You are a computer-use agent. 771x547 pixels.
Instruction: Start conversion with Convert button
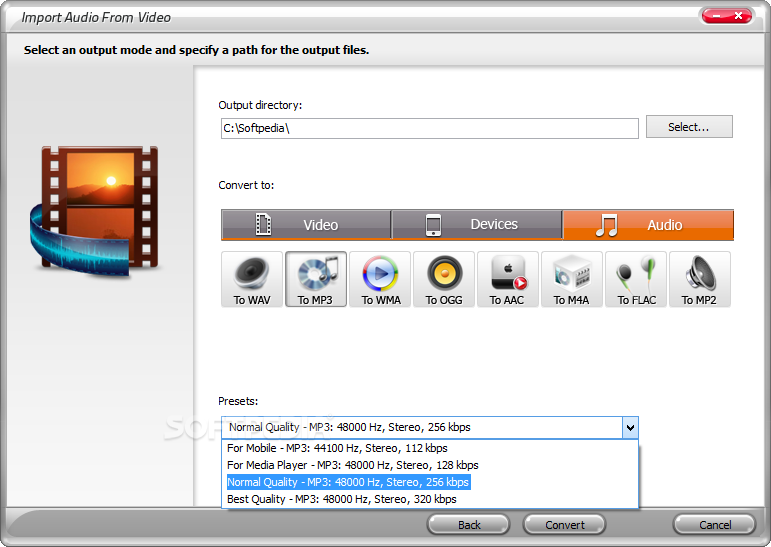(x=564, y=525)
